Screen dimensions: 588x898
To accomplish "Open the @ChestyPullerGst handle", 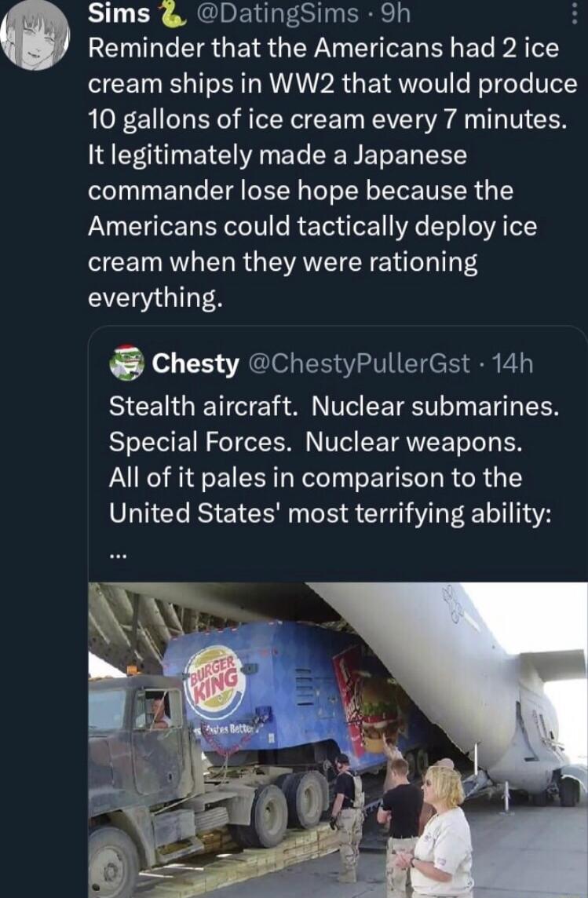I will [361, 363].
